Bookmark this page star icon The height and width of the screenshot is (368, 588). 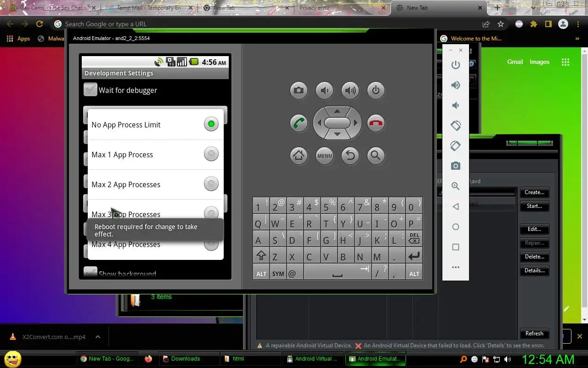click(x=501, y=24)
